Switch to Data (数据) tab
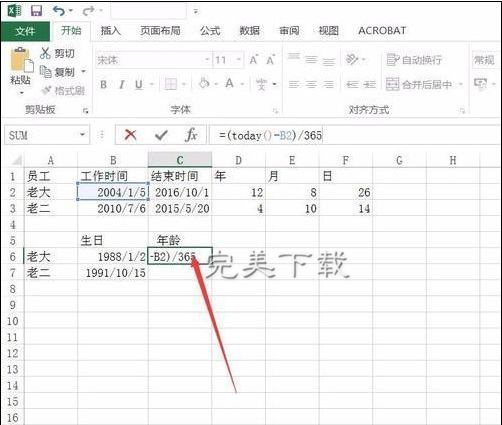This screenshot has height=425, width=502. click(x=250, y=31)
